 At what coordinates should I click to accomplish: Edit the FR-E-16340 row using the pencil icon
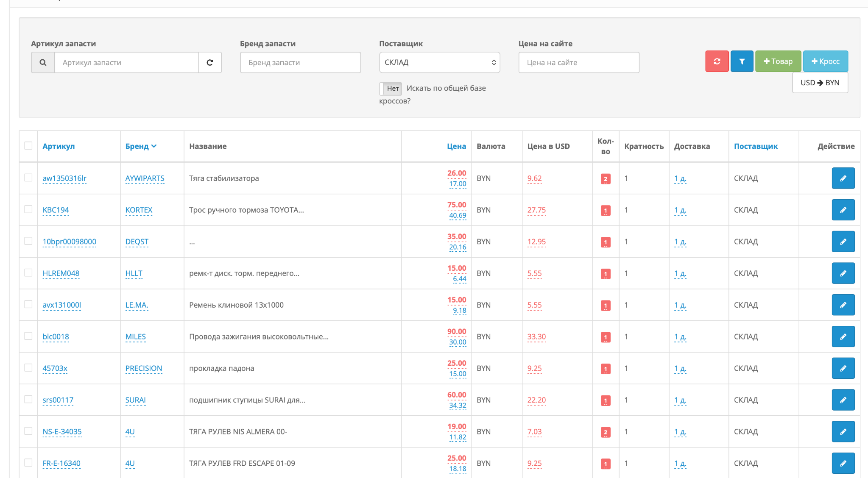843,463
